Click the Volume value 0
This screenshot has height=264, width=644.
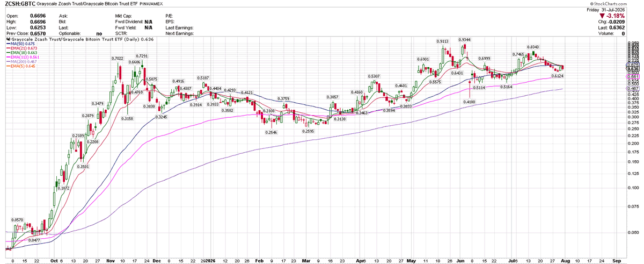pyautogui.click(x=624, y=33)
